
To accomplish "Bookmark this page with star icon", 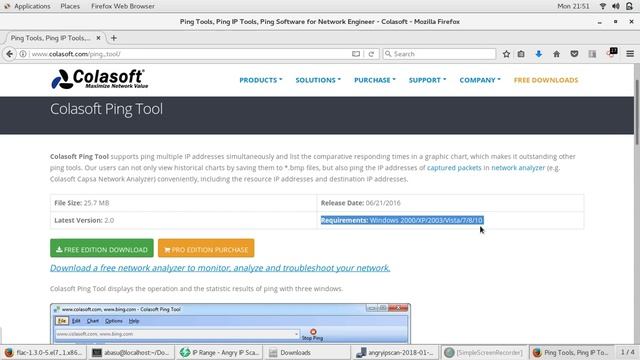I will pos(506,54).
